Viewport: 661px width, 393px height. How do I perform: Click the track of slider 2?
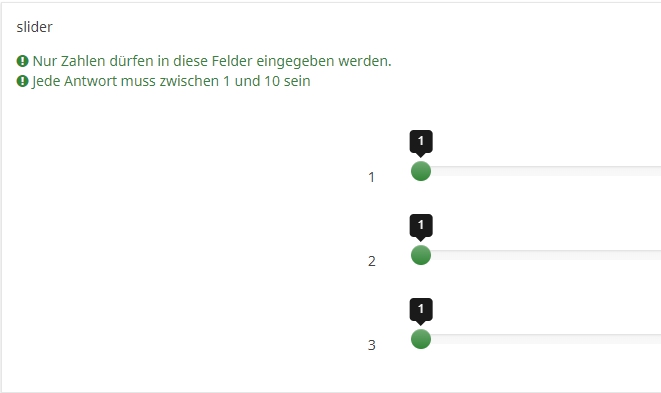[541, 255]
